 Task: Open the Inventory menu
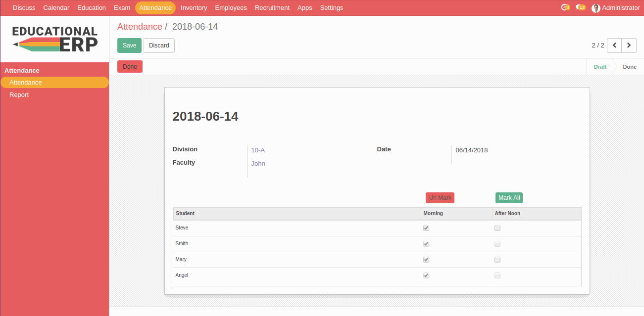click(194, 8)
